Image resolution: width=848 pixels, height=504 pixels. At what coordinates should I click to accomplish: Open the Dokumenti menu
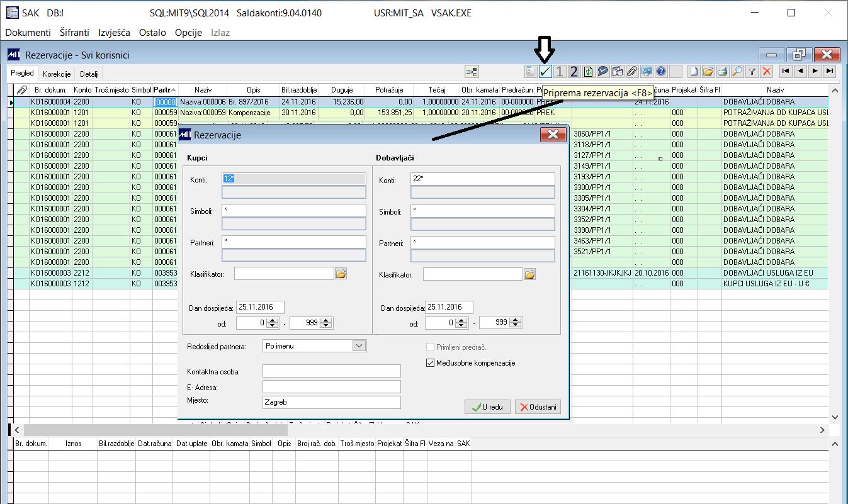click(28, 32)
